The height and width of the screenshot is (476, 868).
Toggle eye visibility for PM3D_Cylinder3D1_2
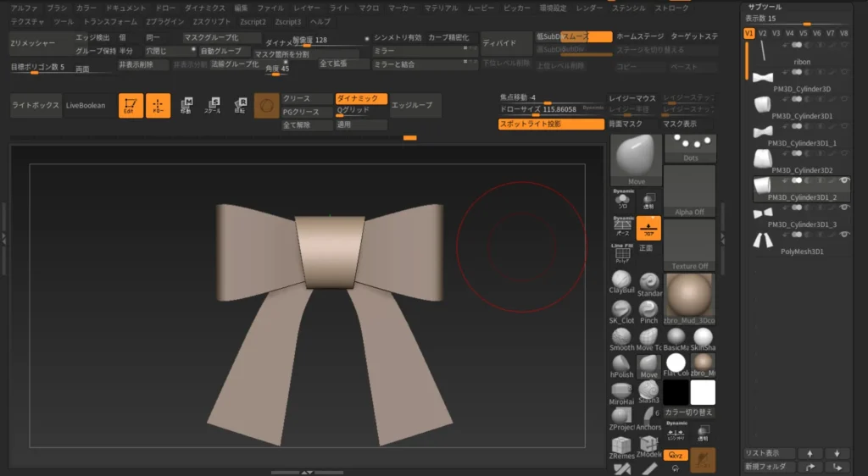click(845, 180)
